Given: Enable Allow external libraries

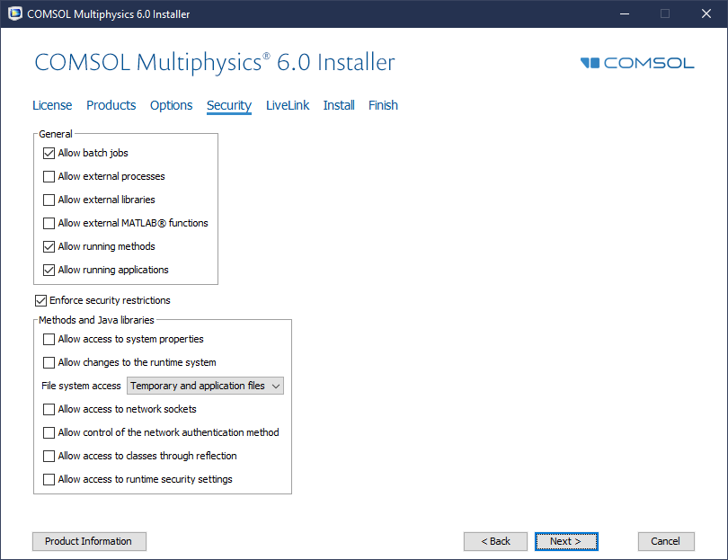Looking at the screenshot, I should click(49, 200).
